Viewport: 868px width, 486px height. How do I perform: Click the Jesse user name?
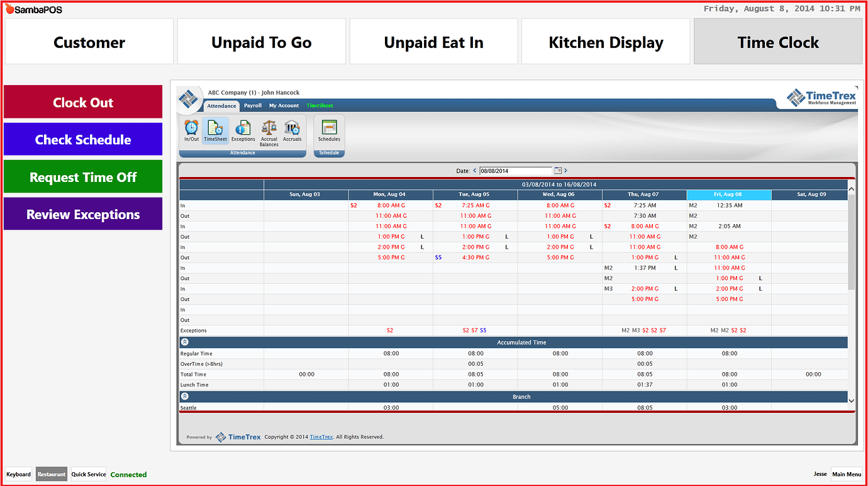click(x=820, y=475)
